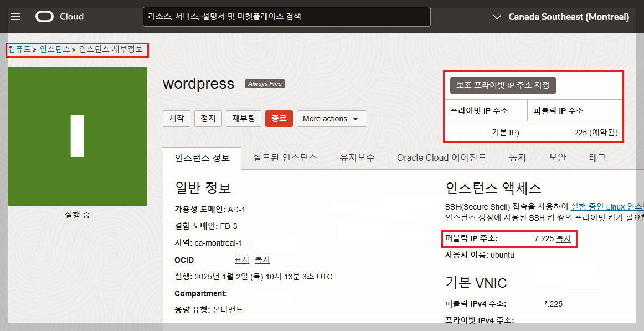Image resolution: width=644 pixels, height=331 pixels.
Task: Copy the public IP via 복사 link
Action: (x=564, y=238)
